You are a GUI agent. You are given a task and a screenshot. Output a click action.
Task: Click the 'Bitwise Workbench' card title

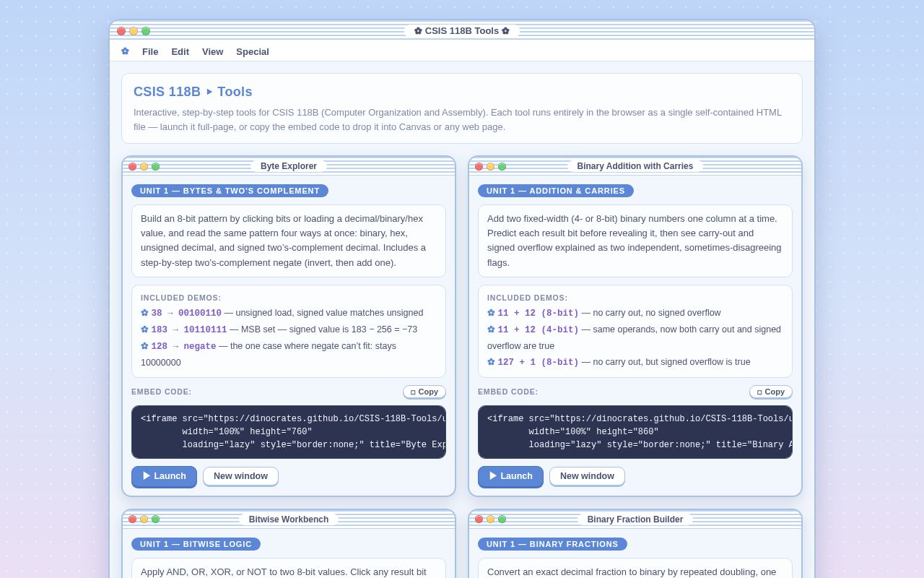tap(289, 519)
